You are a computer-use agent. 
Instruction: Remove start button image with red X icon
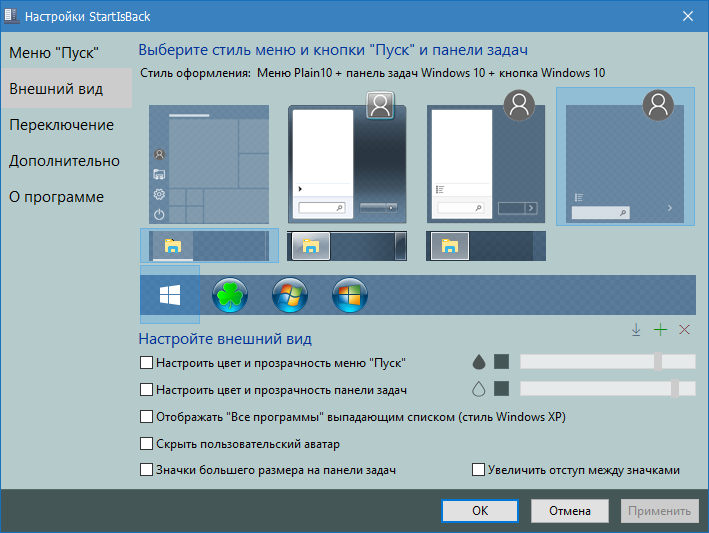[684, 330]
